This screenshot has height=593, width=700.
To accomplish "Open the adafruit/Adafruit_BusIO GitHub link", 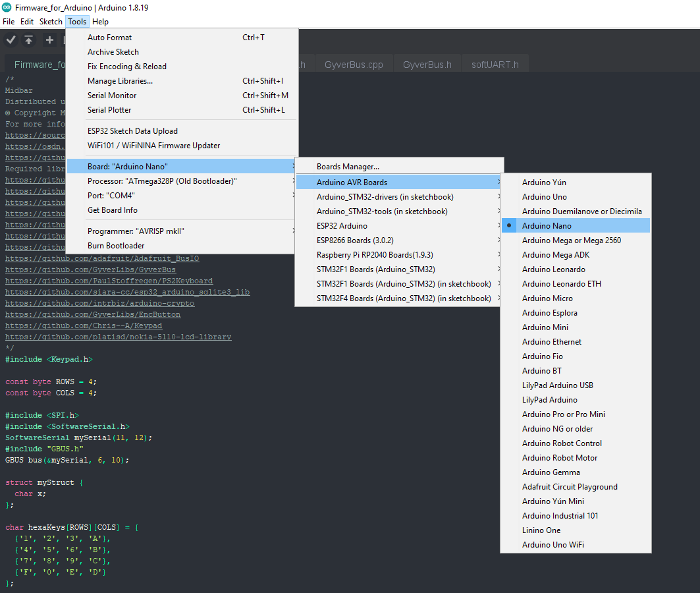I will pyautogui.click(x=102, y=258).
